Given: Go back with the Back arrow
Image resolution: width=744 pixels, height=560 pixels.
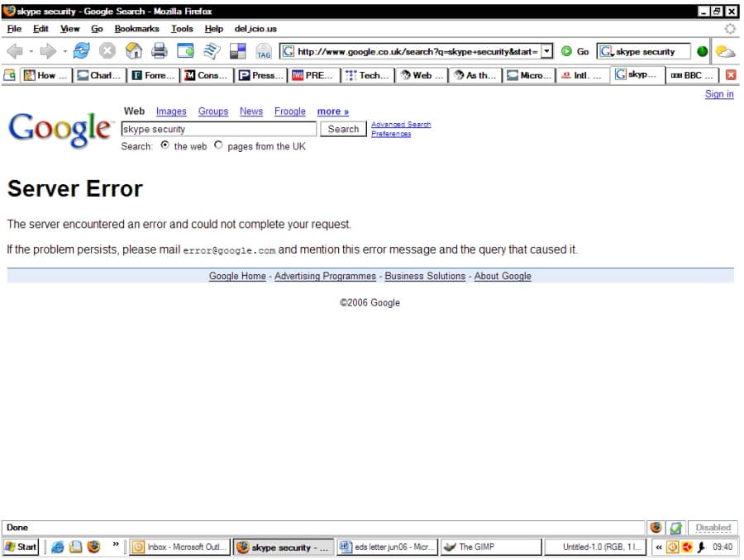Looking at the screenshot, I should (x=15, y=50).
